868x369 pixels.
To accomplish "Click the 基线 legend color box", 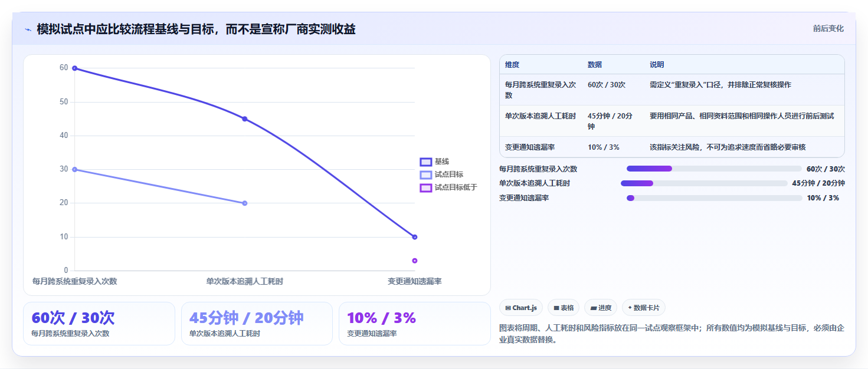I will (x=426, y=162).
